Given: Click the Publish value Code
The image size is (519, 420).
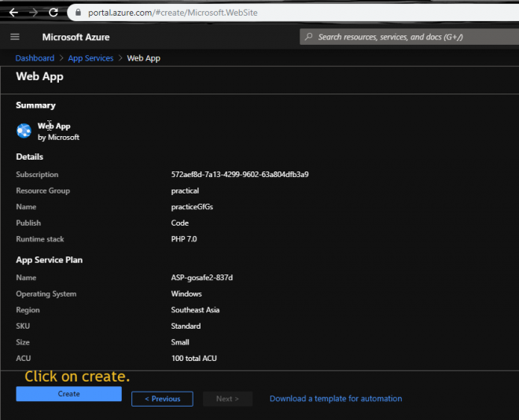Looking at the screenshot, I should point(180,223).
